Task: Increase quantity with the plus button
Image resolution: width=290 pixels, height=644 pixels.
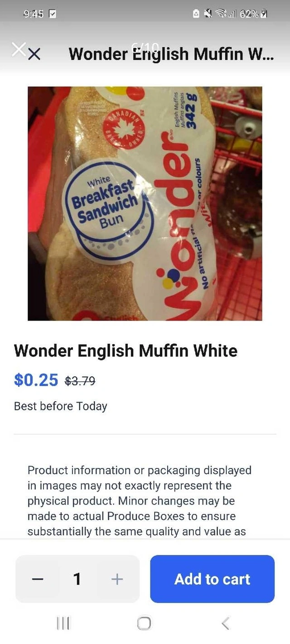Action: [x=117, y=579]
